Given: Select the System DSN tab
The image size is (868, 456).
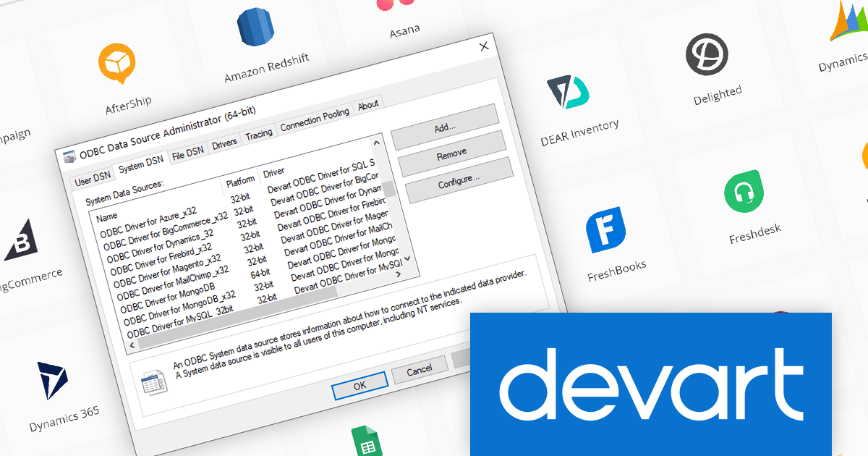Looking at the screenshot, I should (x=142, y=164).
